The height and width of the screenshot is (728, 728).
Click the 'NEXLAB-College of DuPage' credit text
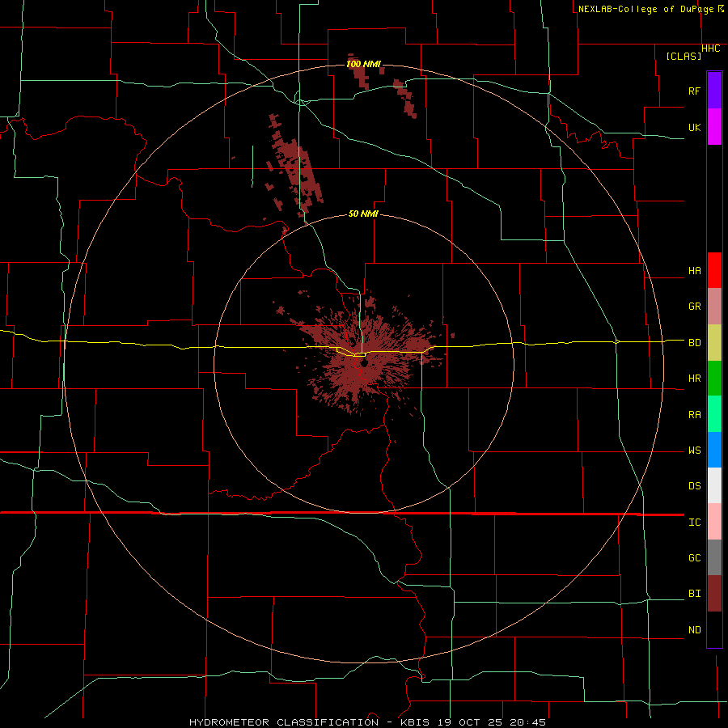point(647,9)
